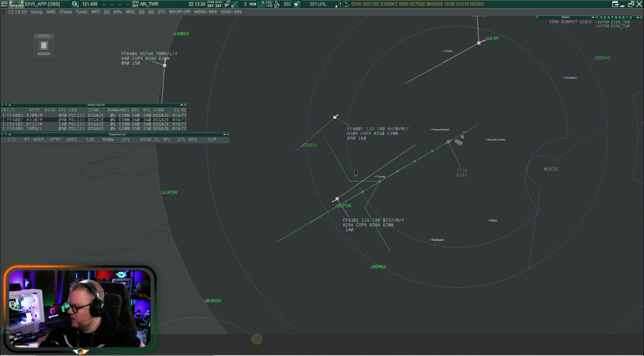
Task: Toggle the O button on Departure List
Action: tap(2, 134)
